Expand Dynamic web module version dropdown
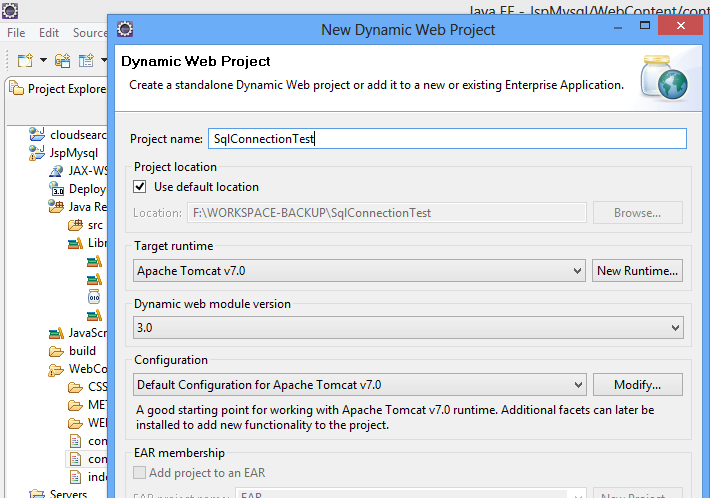Viewport: 710px width, 498px height. (x=408, y=327)
